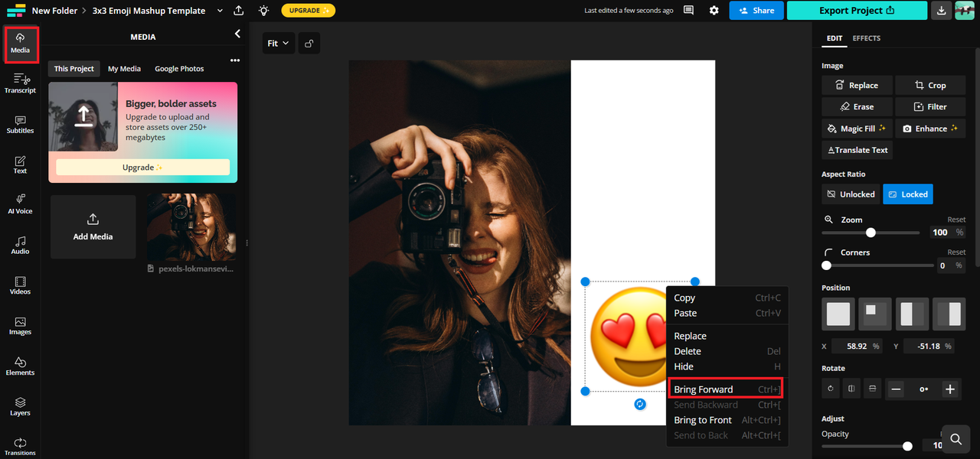Click the lightbulb tips icon
This screenshot has height=459, width=980.
pyautogui.click(x=263, y=11)
